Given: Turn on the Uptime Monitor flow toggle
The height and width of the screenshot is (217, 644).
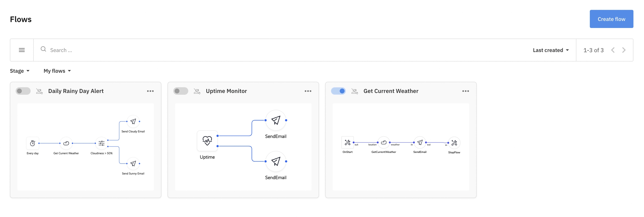Looking at the screenshot, I should pyautogui.click(x=181, y=91).
